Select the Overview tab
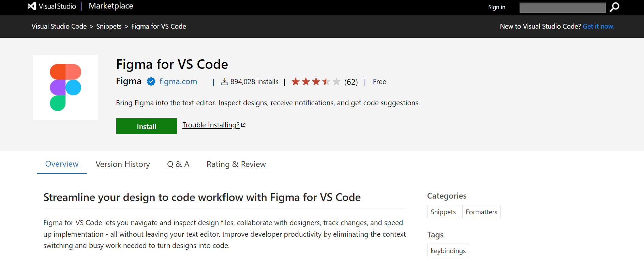The width and height of the screenshot is (644, 264). [x=62, y=164]
